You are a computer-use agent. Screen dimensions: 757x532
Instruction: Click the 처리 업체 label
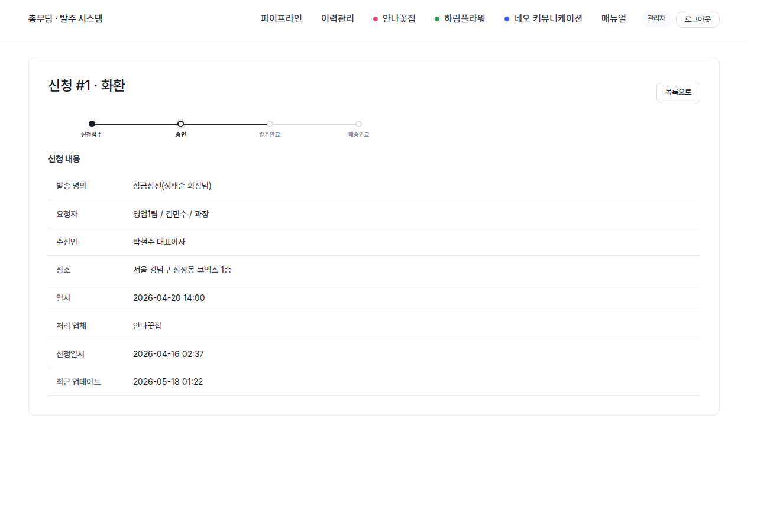[x=71, y=326]
